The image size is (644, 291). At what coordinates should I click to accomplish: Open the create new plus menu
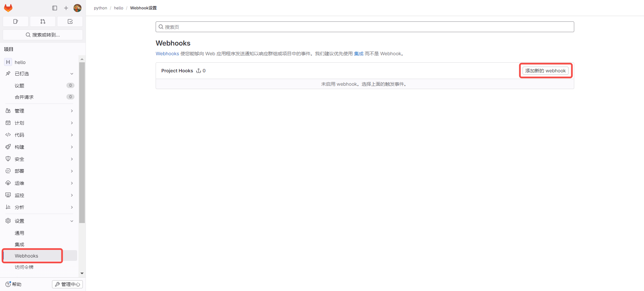pos(66,8)
